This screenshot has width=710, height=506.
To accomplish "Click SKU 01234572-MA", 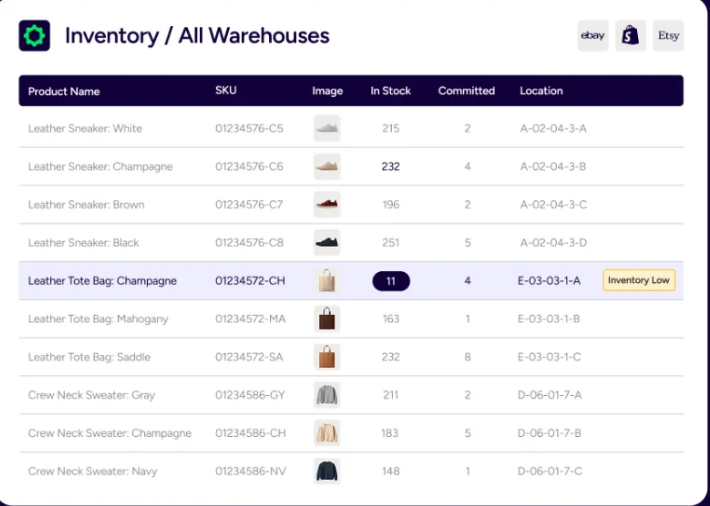I will 250,319.
